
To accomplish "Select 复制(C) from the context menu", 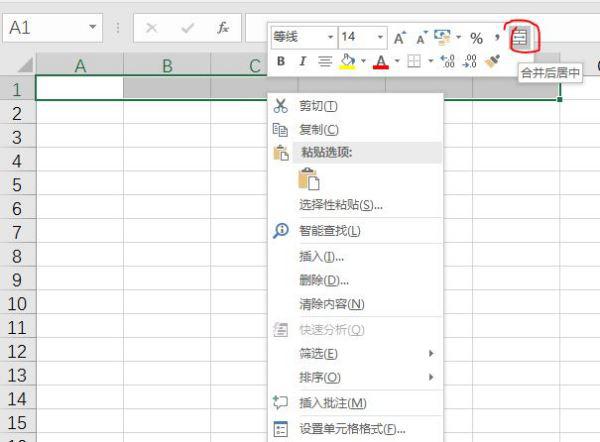I will click(319, 129).
